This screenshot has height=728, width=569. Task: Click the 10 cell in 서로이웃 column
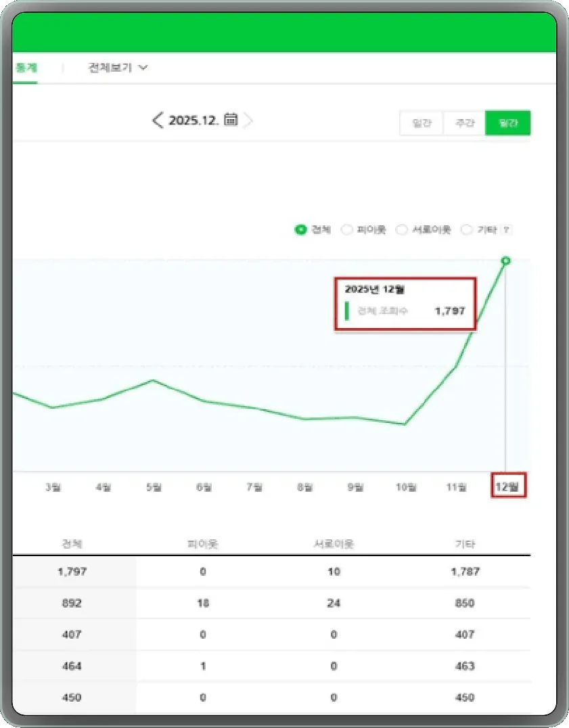(x=334, y=572)
